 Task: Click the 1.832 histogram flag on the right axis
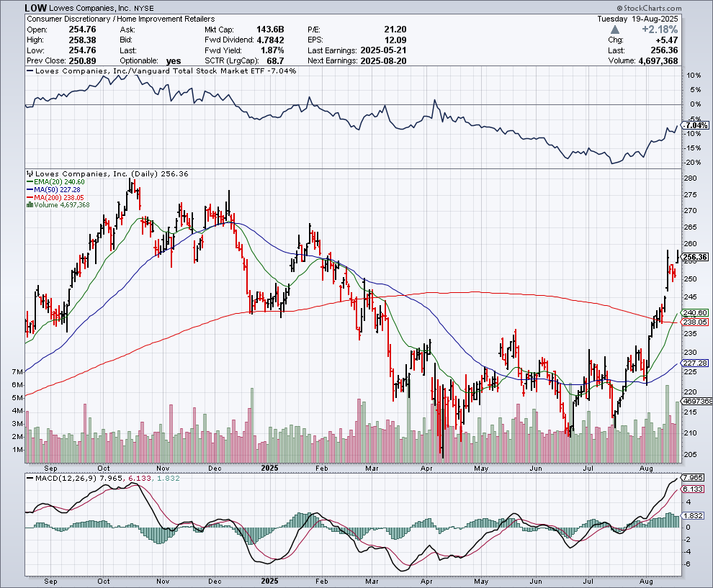(x=694, y=516)
